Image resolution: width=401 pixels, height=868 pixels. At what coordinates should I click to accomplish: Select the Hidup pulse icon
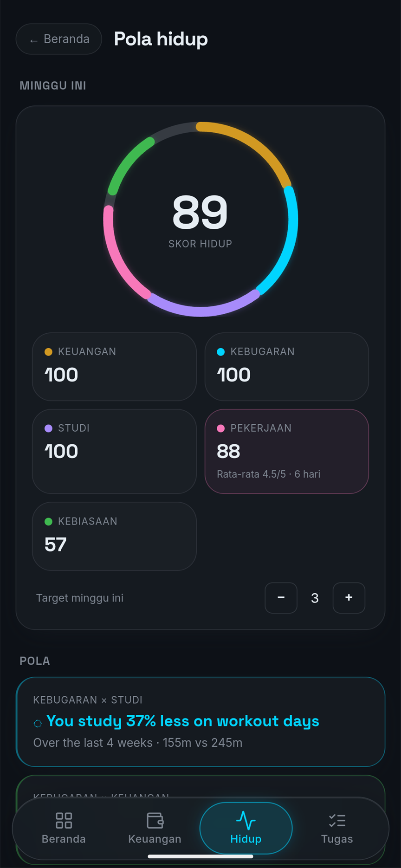tap(246, 820)
